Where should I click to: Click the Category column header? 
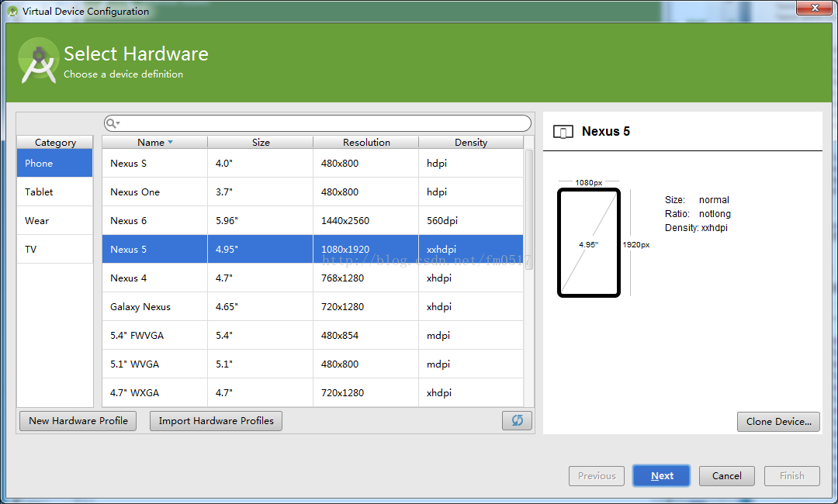pyautogui.click(x=55, y=142)
